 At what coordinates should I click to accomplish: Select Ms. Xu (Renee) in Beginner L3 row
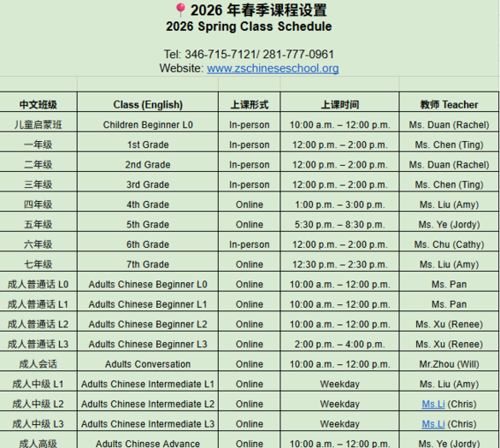point(449,341)
